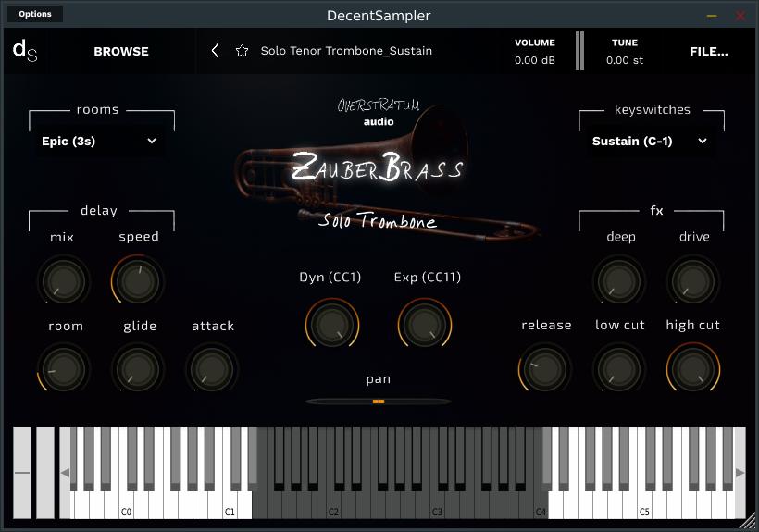Click the delay speed knob

tap(138, 281)
